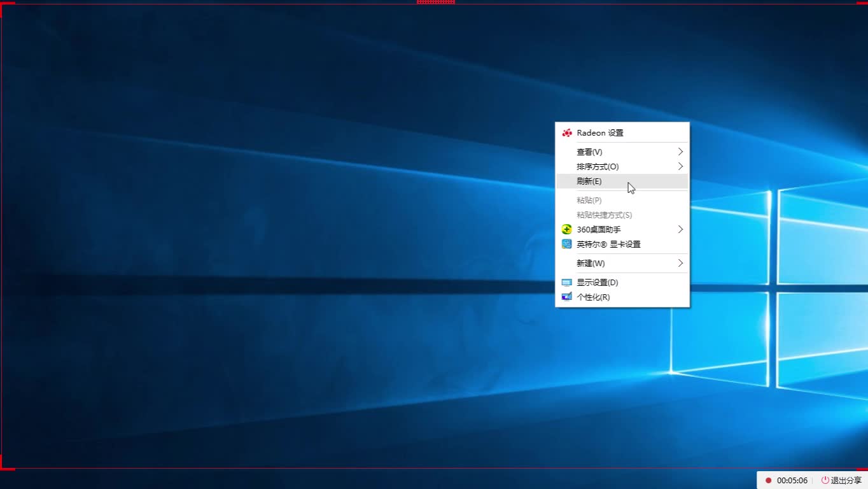Click the monitor icon beside 显示设置(D)
Image resolution: width=868 pixels, height=489 pixels.
pos(566,283)
